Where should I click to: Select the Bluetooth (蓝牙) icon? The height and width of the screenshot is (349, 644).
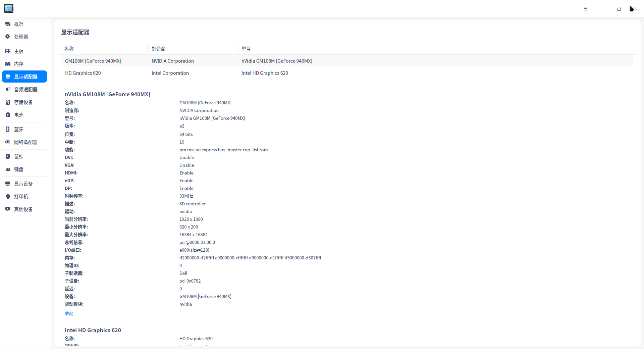[x=8, y=129]
